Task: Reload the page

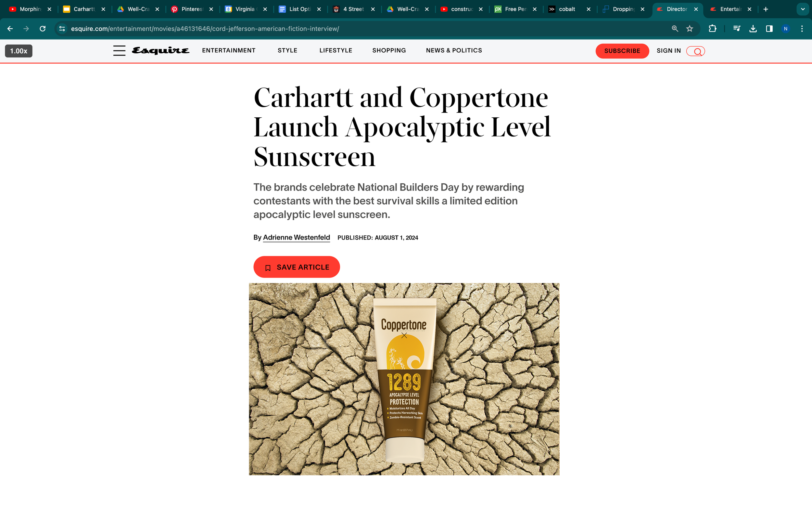Action: coord(43,29)
